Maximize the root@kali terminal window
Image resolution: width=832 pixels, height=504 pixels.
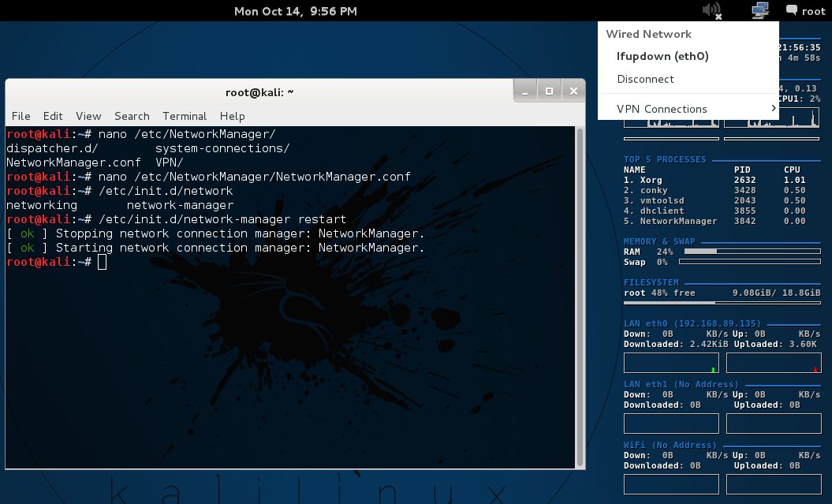click(550, 91)
